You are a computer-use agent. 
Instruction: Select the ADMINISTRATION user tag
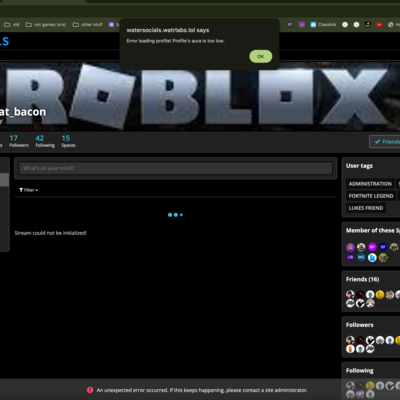[370, 184]
